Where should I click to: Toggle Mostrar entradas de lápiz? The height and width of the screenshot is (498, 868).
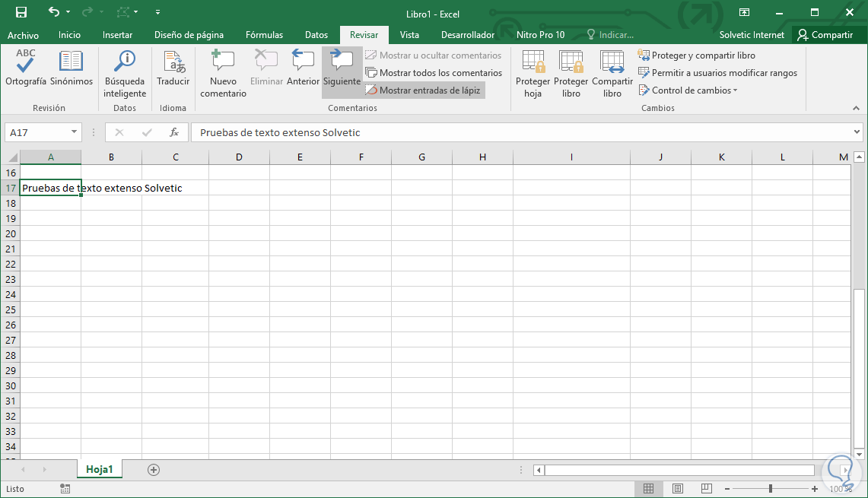424,90
